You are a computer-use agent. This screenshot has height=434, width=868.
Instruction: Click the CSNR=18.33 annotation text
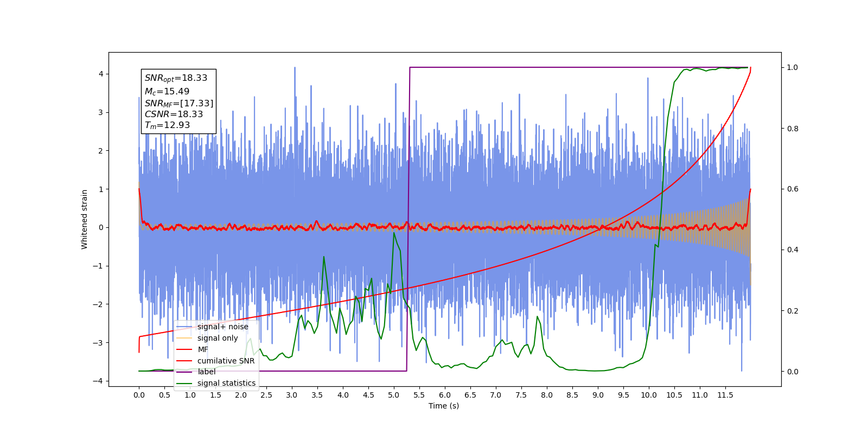coord(174,114)
